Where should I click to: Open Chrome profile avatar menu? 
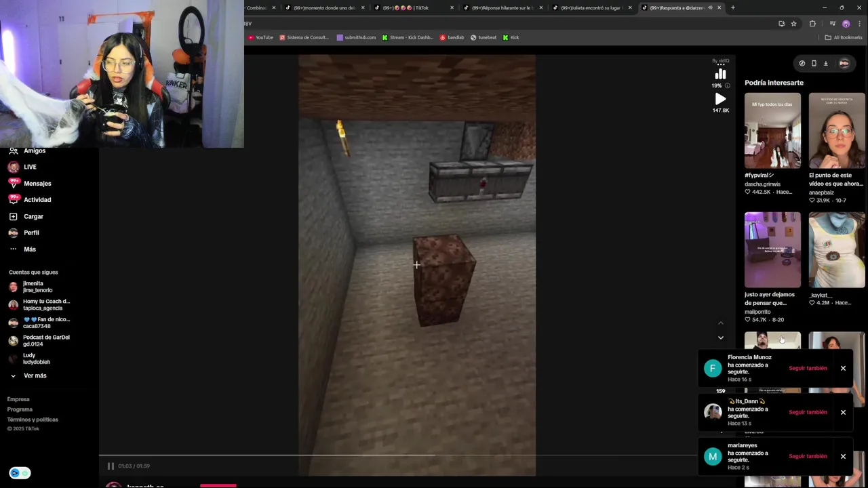click(x=846, y=24)
